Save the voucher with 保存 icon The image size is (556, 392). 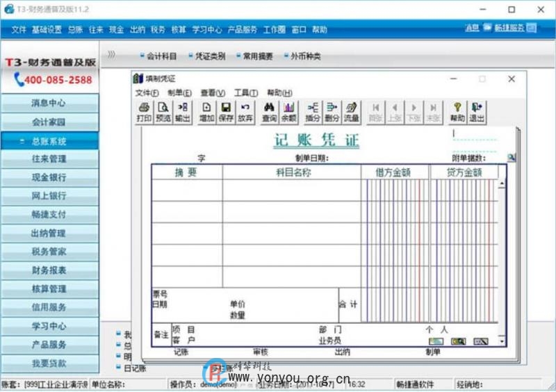(x=226, y=112)
